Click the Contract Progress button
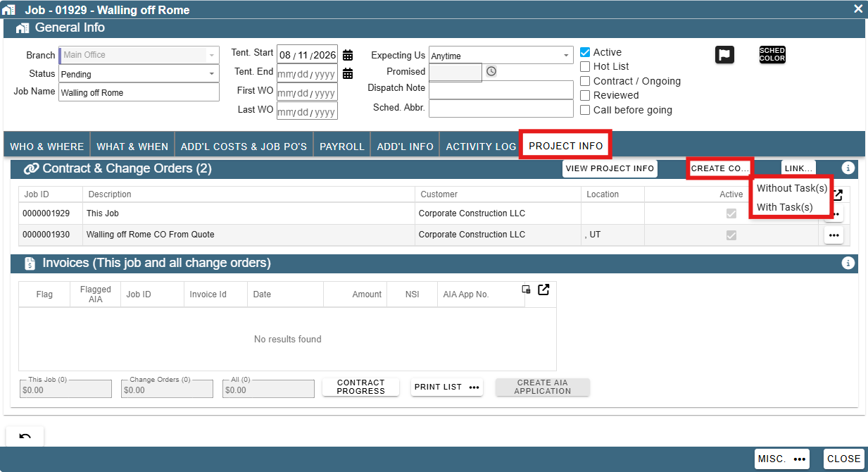 (x=360, y=387)
